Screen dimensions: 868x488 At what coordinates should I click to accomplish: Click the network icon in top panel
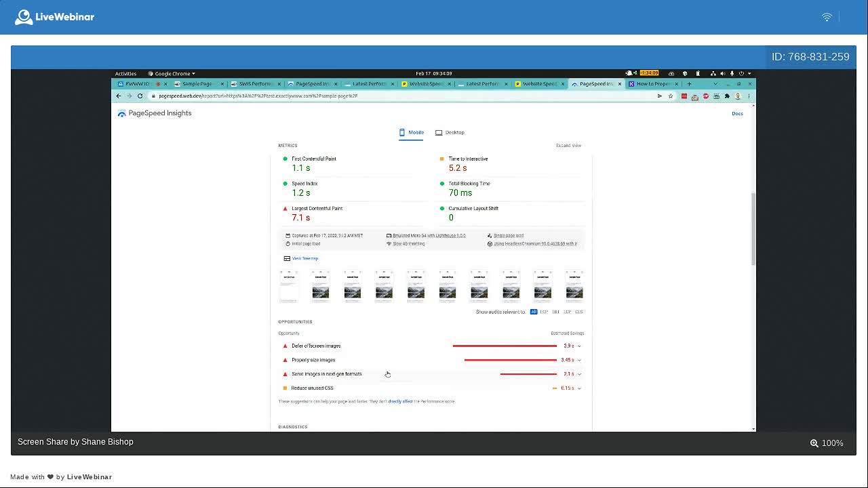[x=713, y=73]
